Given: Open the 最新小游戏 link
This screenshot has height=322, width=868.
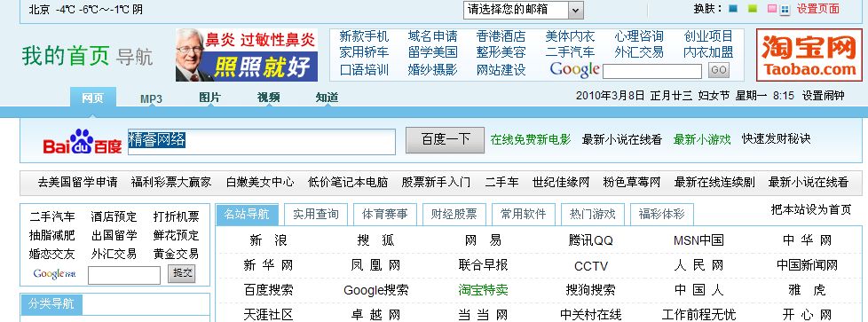Looking at the screenshot, I should [702, 139].
